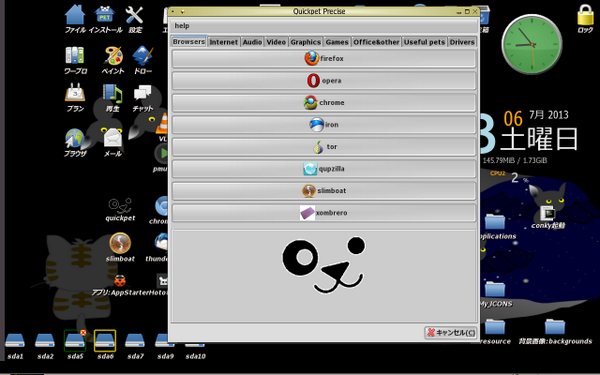Viewport: 600px width, 375px height.
Task: Select qupzilla in the browser list
Action: (x=324, y=169)
